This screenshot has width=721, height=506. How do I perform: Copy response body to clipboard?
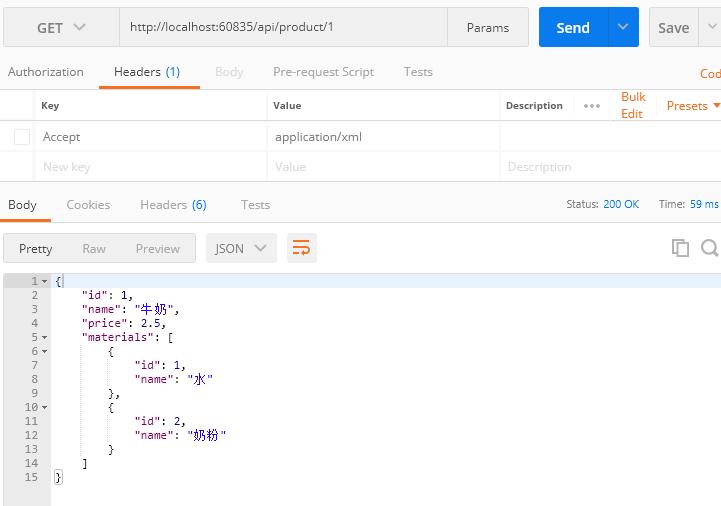[x=680, y=248]
